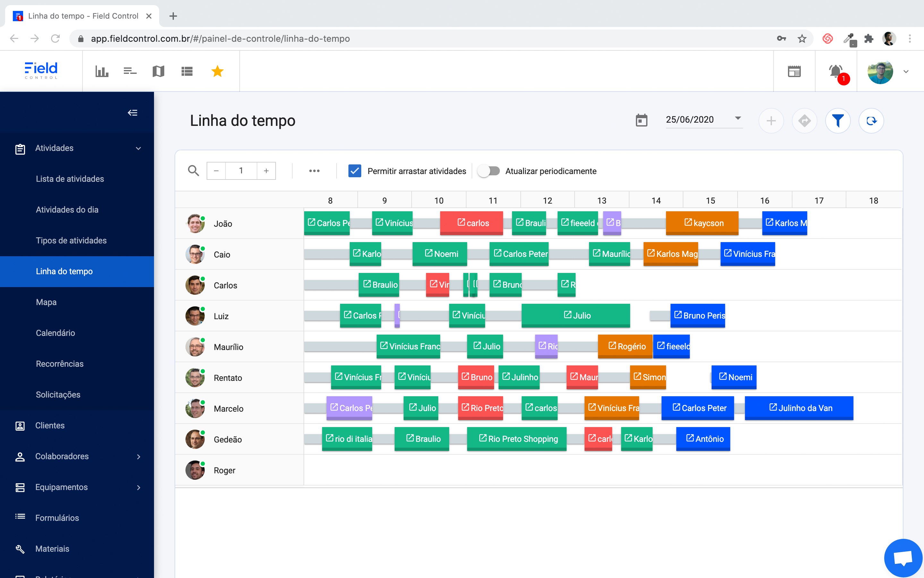Decrease zoom level with minus button
Viewport: 924px width, 578px height.
[216, 171]
